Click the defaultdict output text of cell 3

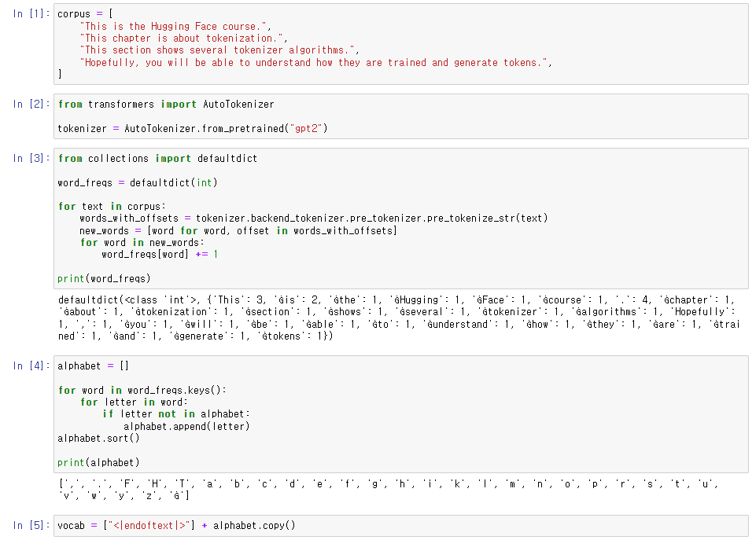pyautogui.click(x=399, y=318)
